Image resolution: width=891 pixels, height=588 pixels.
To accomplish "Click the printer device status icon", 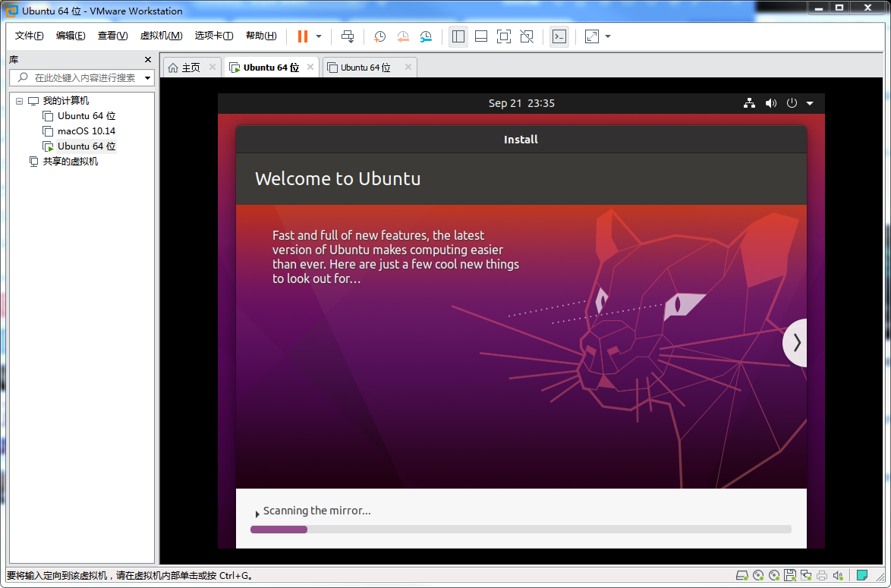I will 822,576.
